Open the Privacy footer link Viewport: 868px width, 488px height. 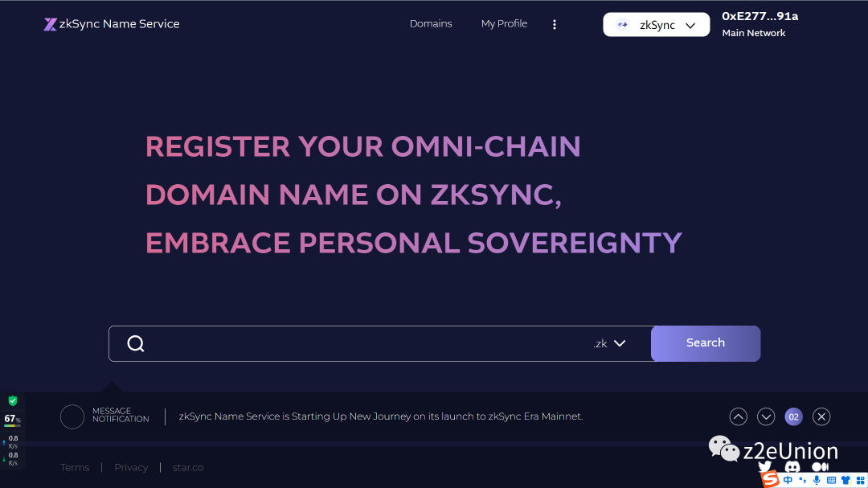click(x=130, y=467)
